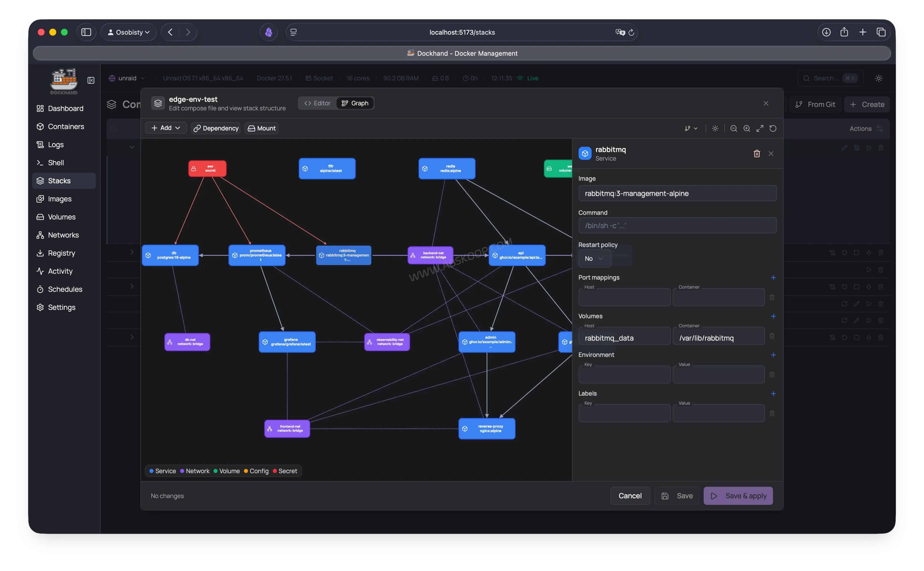Go to Containers in sidebar
Viewport: 924px width, 571px height.
coord(64,127)
